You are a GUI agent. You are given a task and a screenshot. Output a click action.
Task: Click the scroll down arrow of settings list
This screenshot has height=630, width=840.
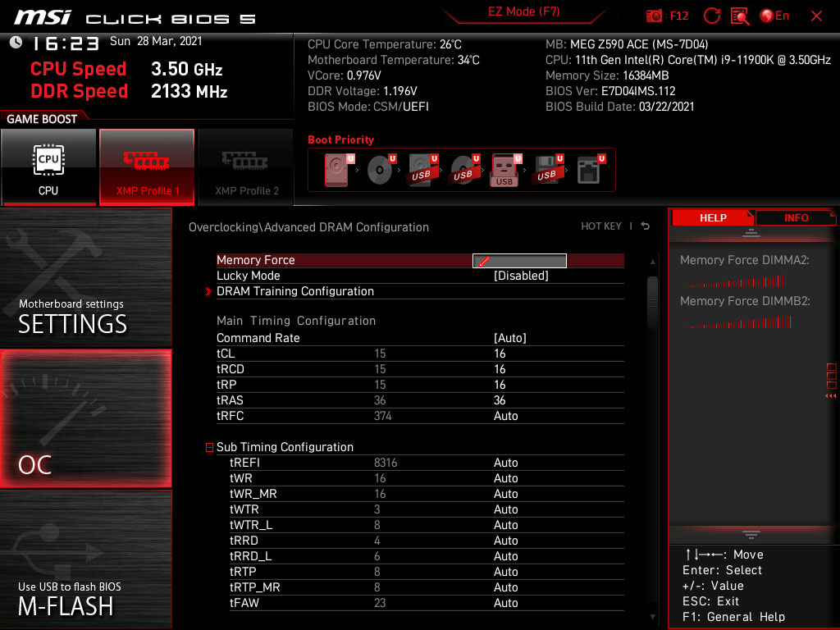tap(652, 617)
